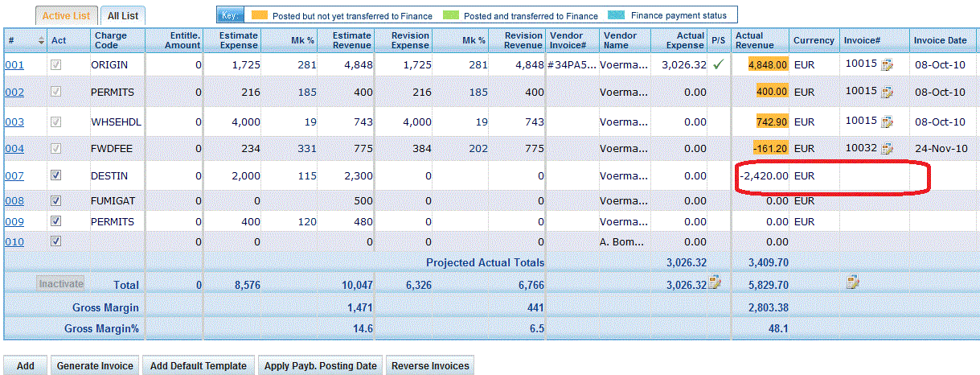This screenshot has width=980, height=375.
Task: Click Add Default Template button
Action: [x=199, y=365]
